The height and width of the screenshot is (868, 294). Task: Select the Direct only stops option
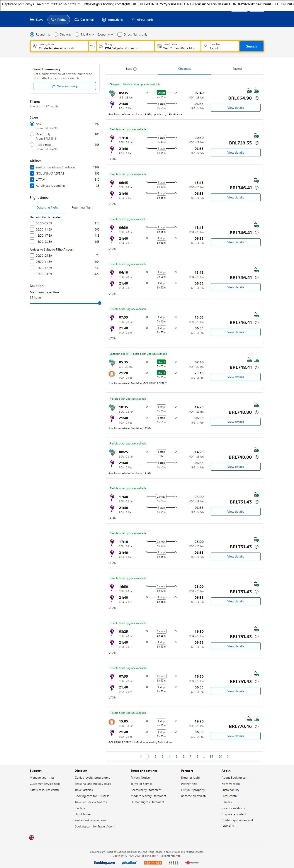pos(32,134)
